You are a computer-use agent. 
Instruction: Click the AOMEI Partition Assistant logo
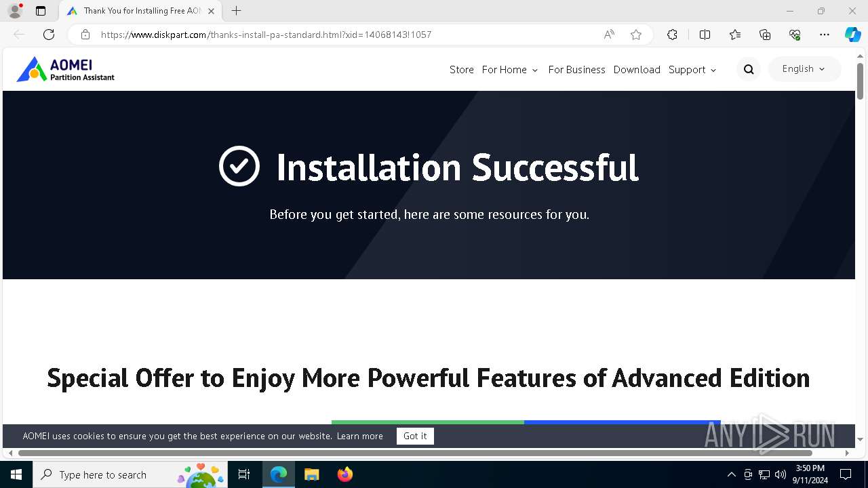click(66, 69)
